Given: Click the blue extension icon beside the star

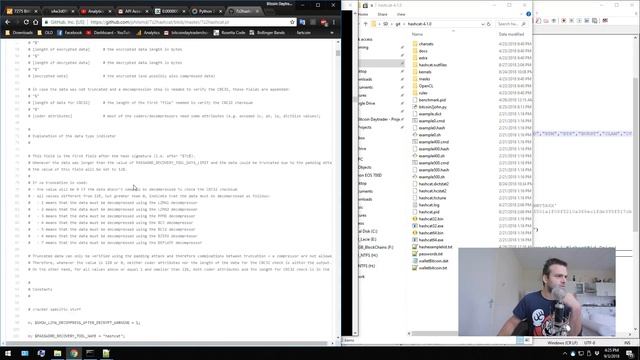Looking at the screenshot, I should pyautogui.click(x=302, y=22).
